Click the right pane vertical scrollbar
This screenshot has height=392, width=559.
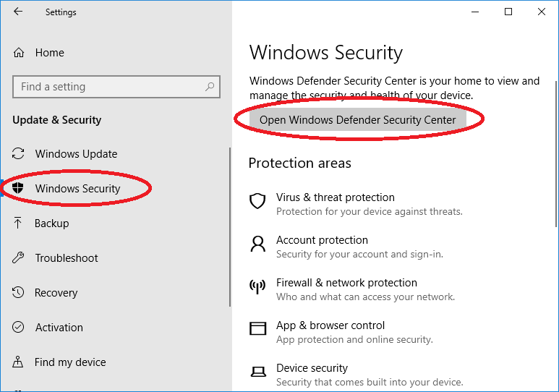point(556,154)
